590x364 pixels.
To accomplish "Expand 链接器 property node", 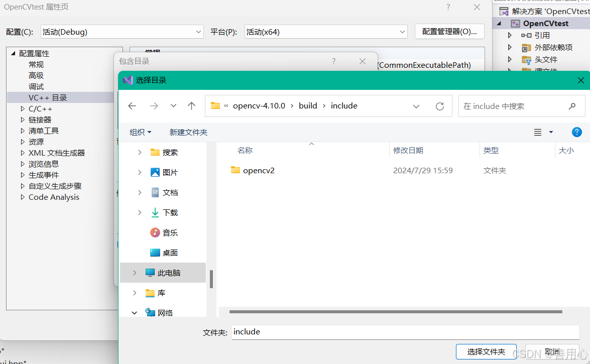I will tap(23, 119).
